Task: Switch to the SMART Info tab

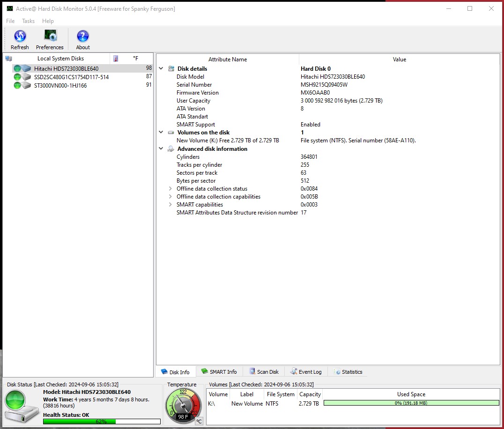Action: (x=219, y=372)
